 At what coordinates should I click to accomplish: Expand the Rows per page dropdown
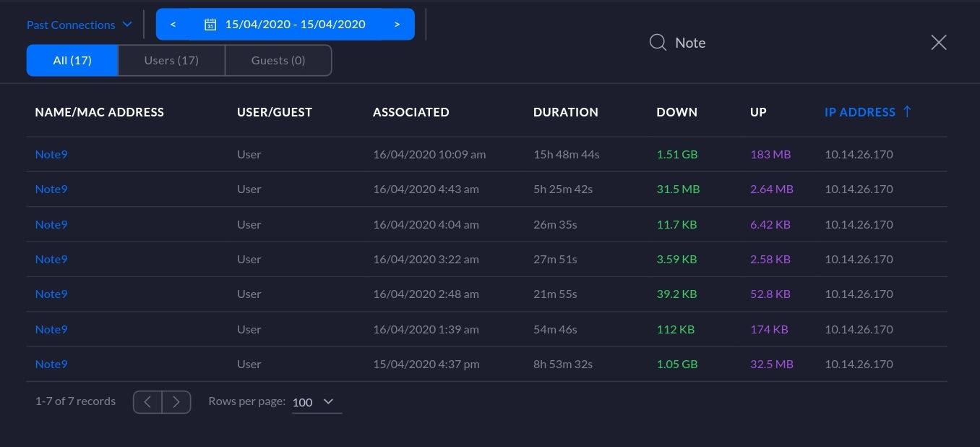pyautogui.click(x=317, y=402)
